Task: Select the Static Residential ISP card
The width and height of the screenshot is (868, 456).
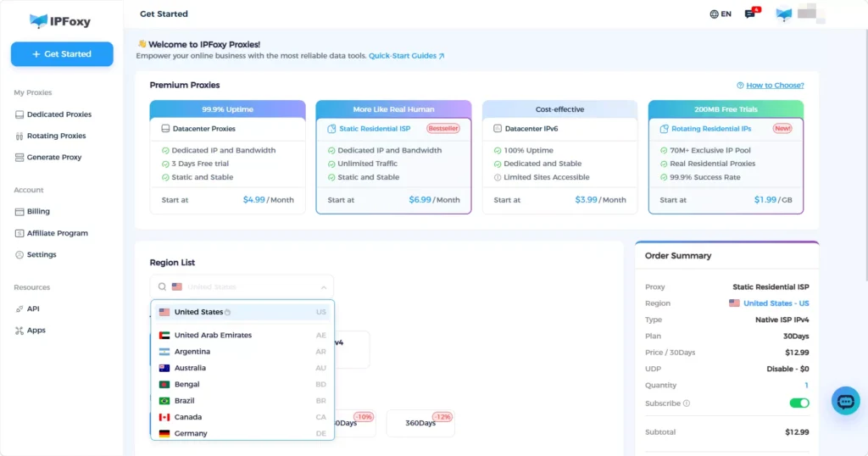Action: pyautogui.click(x=393, y=157)
